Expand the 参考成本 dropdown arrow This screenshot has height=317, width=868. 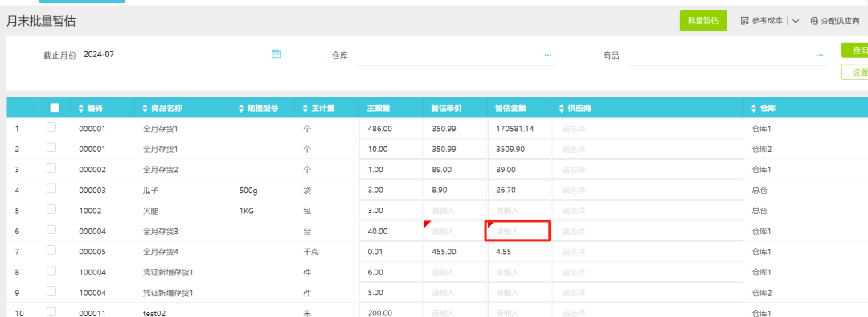[796, 21]
